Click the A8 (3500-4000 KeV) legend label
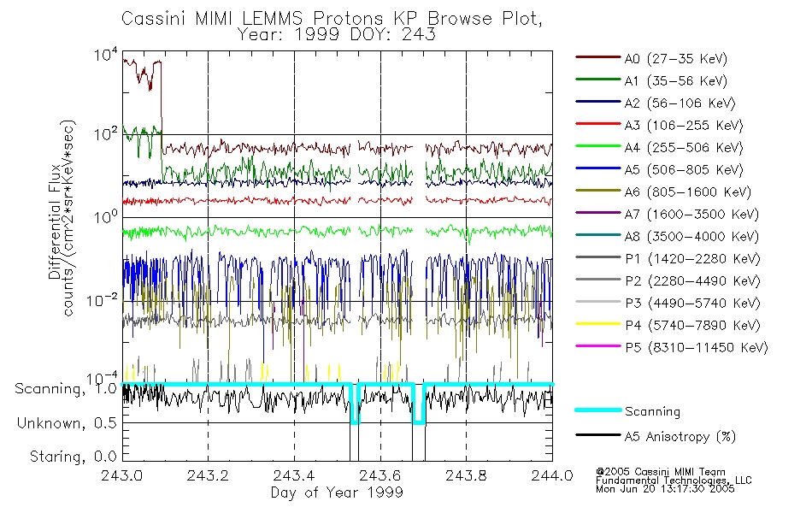Screen dimensions: 812x513 point(691,237)
